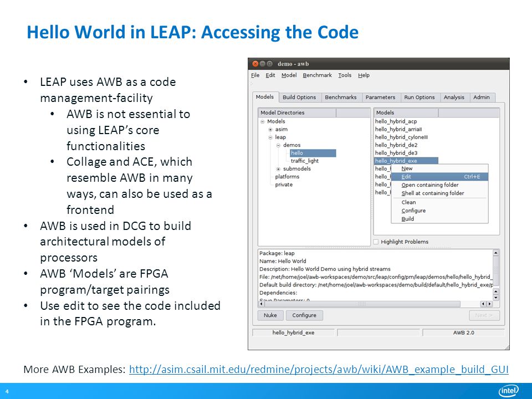The width and height of the screenshot is (532, 399).
Task: Choose Shell at containing folder
Action: [439, 193]
